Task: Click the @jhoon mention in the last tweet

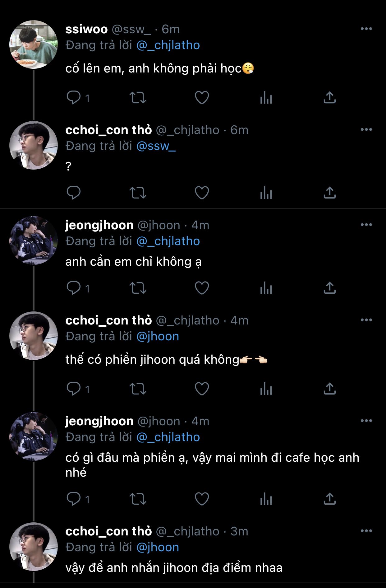Action: coord(158,548)
